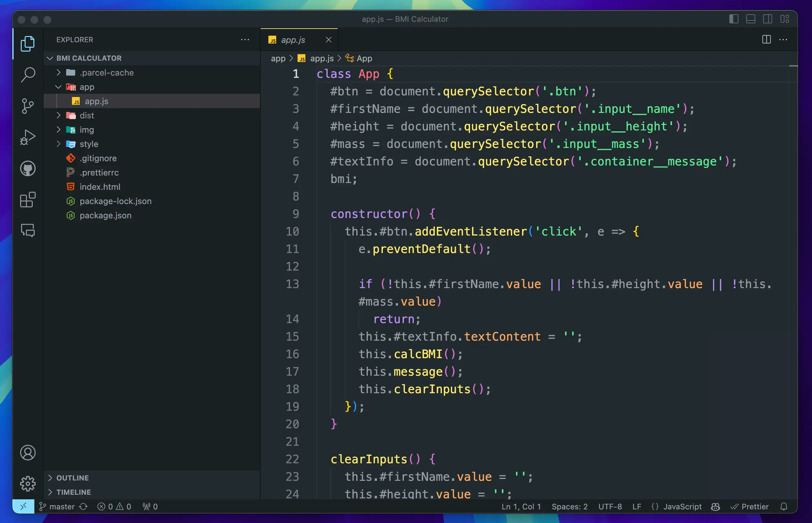Open the Source Control view
The width and height of the screenshot is (812, 523).
pos(28,106)
